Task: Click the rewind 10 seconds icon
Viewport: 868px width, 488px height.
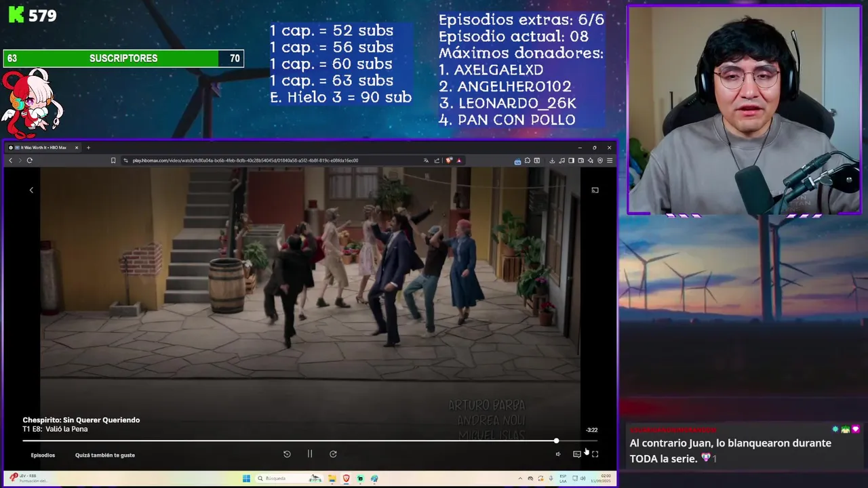Action: (287, 454)
